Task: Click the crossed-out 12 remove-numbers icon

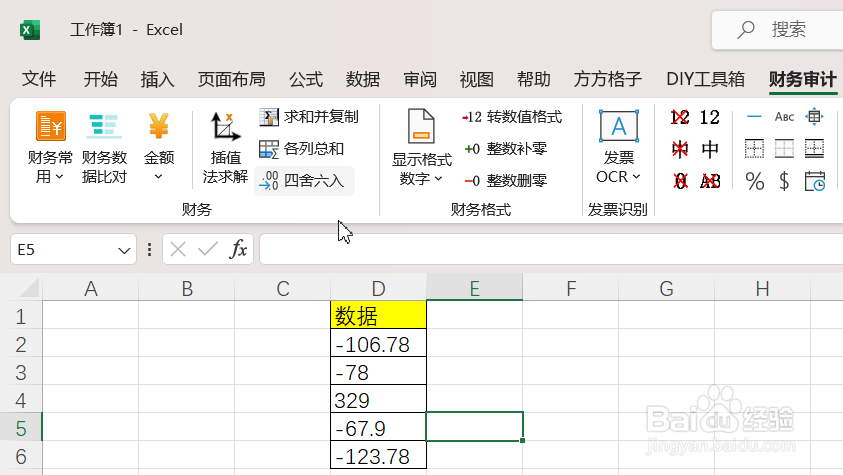Action: click(680, 117)
